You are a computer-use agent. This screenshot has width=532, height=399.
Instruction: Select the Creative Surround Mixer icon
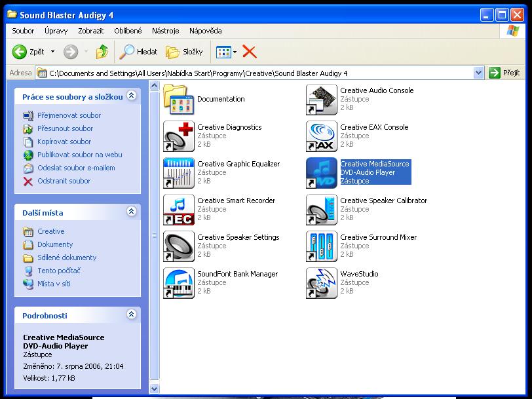[322, 246]
